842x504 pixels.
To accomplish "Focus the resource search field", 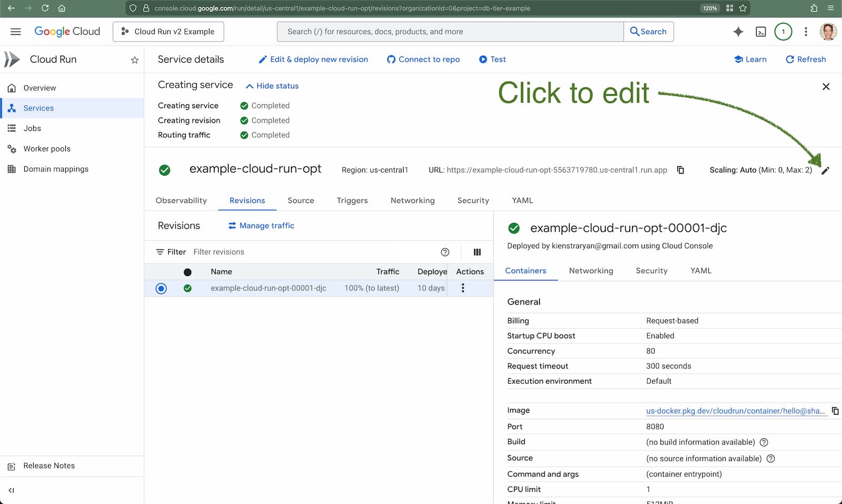I will 450,32.
